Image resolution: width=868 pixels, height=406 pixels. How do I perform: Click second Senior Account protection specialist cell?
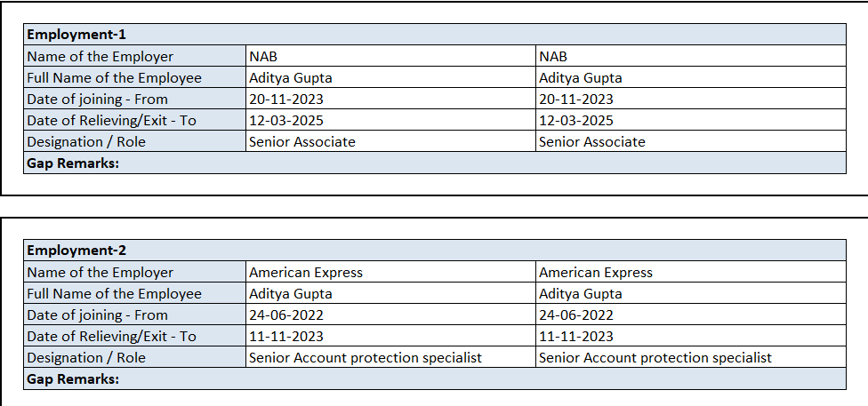tap(690, 357)
